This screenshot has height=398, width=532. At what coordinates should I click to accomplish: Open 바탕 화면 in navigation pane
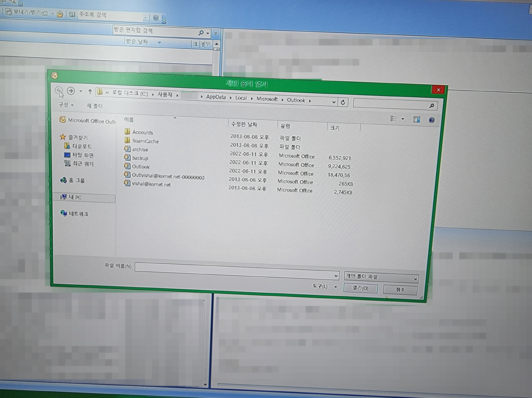pyautogui.click(x=79, y=155)
